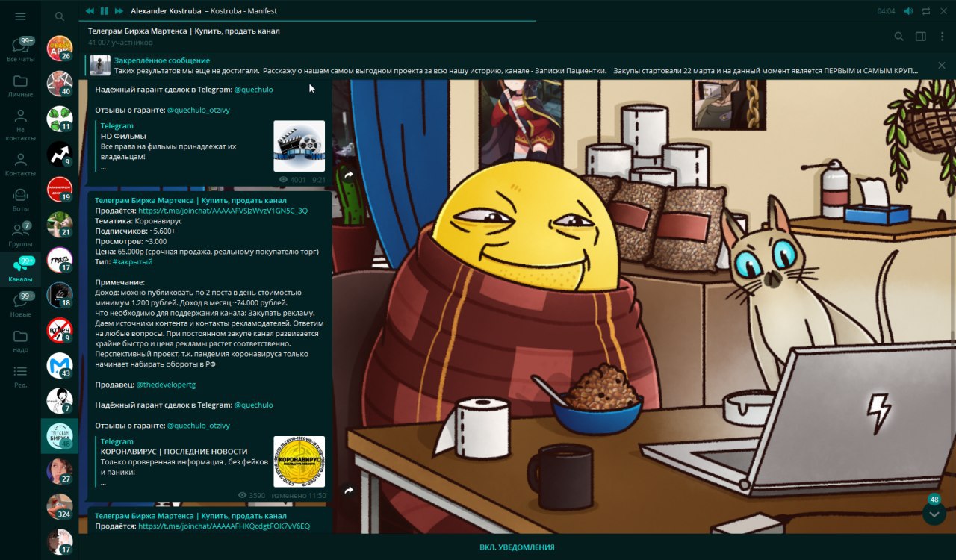Open @quechulo in the Коронавирус post
Viewport: 956px width, 560px height.
(253, 405)
